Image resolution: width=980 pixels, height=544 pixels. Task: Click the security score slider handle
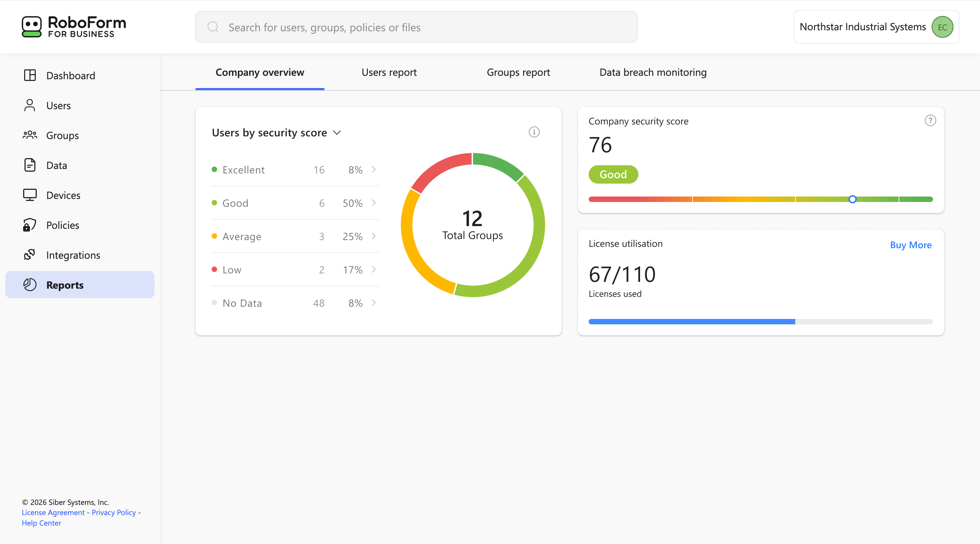(x=852, y=199)
